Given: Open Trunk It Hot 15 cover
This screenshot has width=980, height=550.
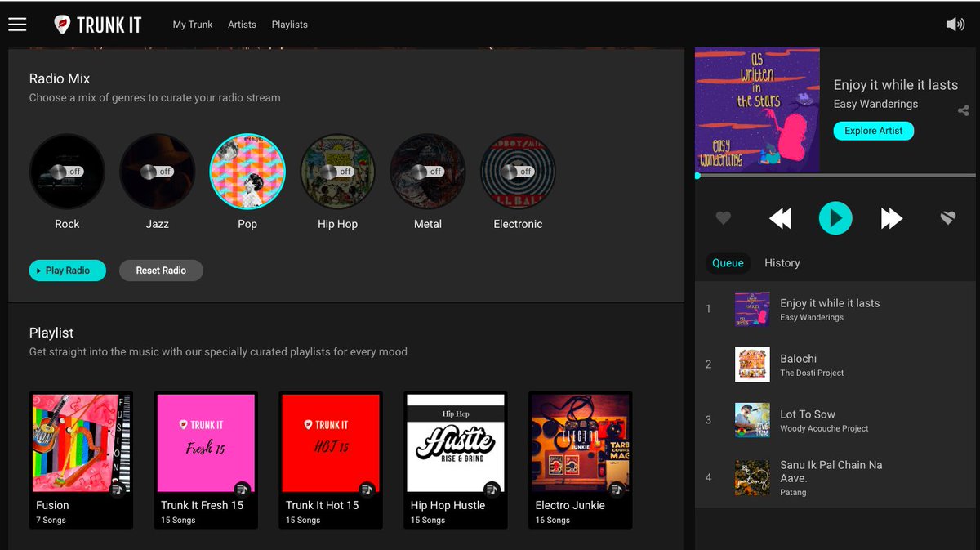Looking at the screenshot, I should [331, 444].
